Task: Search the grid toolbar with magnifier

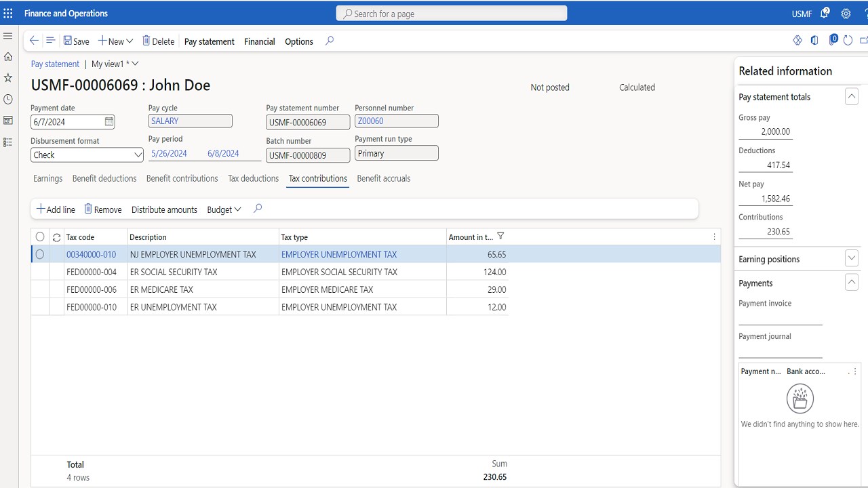Action: 258,209
